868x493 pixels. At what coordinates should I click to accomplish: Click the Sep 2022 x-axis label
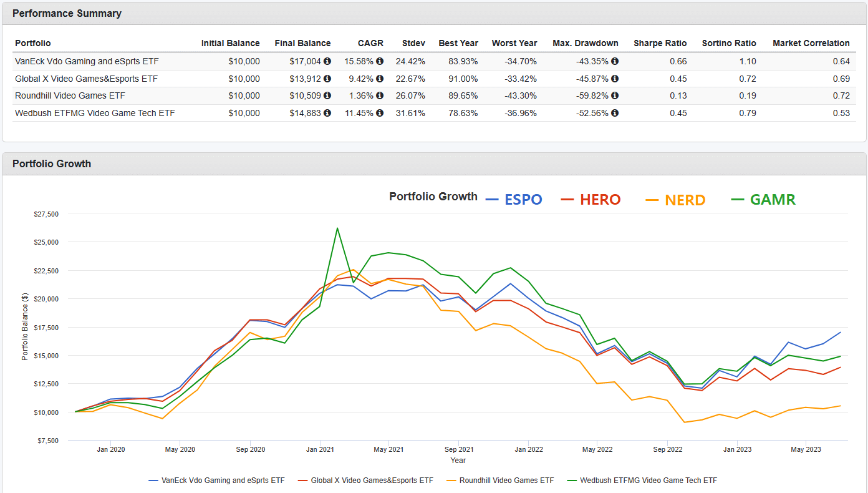click(x=668, y=449)
